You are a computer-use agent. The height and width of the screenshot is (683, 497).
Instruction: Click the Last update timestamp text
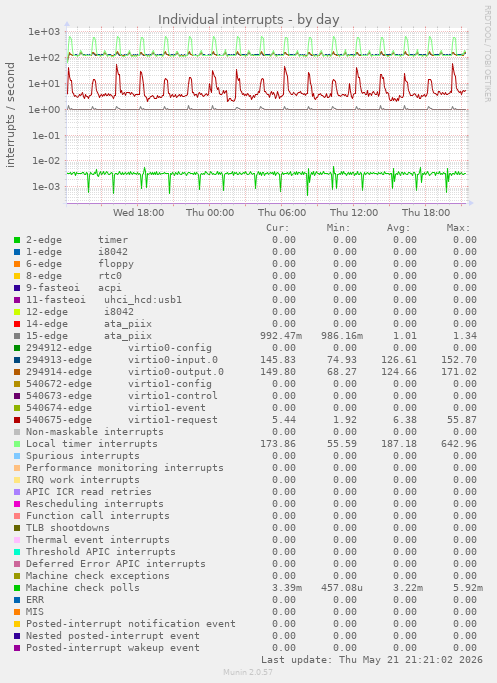point(372,659)
